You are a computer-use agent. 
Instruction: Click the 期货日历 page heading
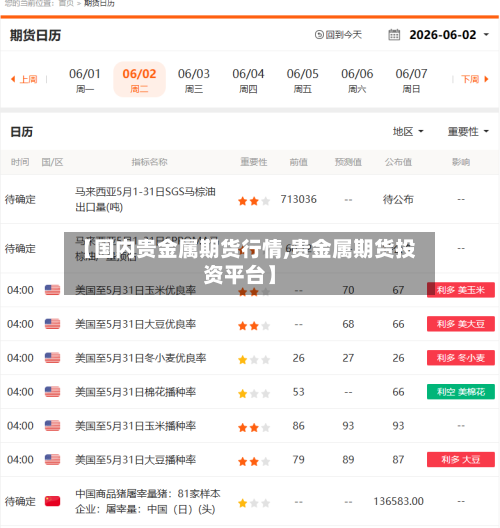coord(35,35)
